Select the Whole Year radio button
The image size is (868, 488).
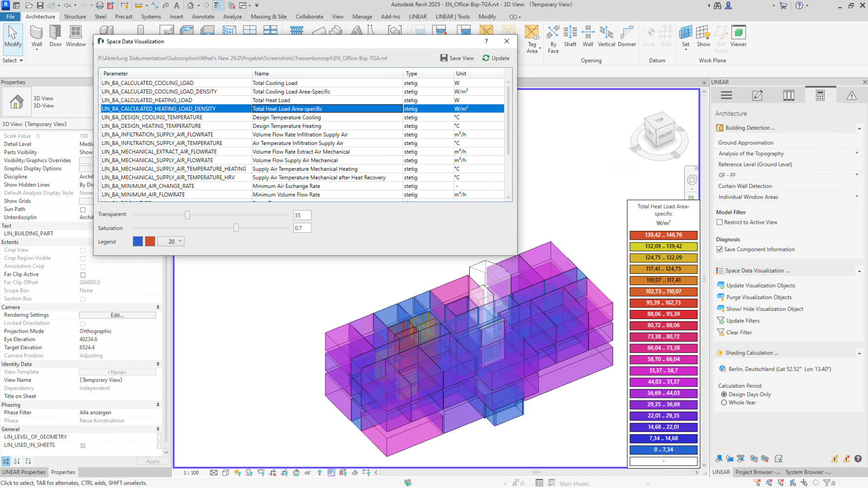[x=724, y=403]
